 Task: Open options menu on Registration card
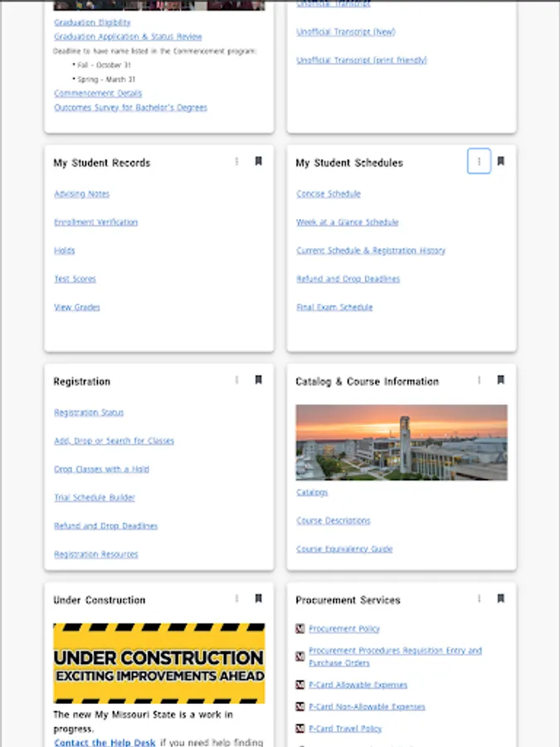point(236,379)
